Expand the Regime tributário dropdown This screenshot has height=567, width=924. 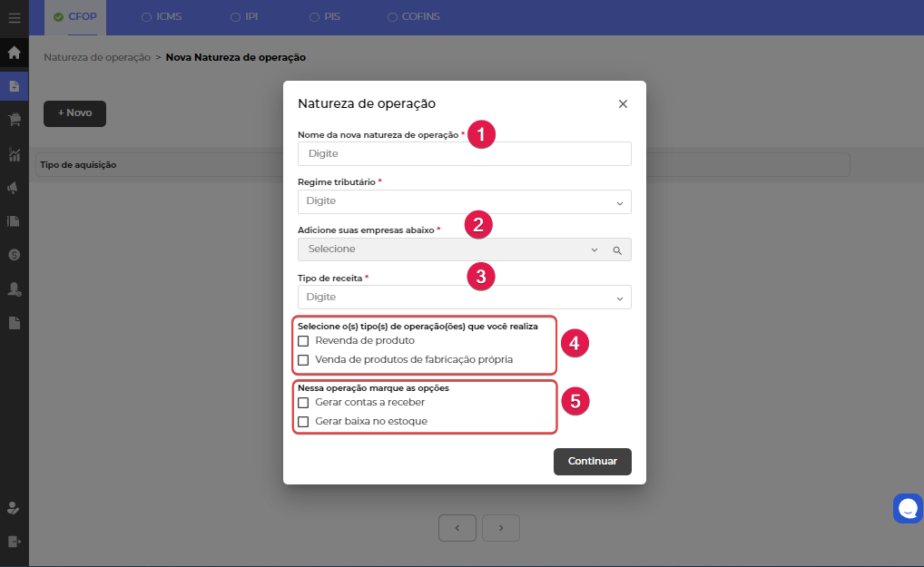[x=464, y=201]
